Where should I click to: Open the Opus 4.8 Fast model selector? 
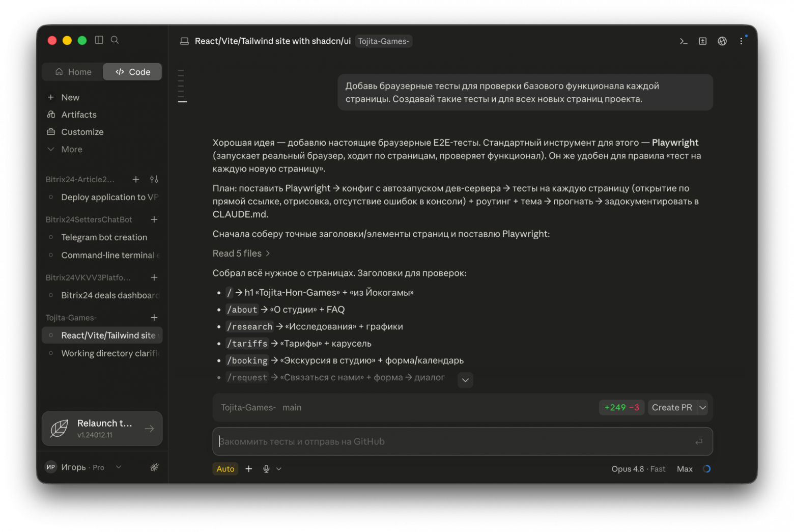click(x=638, y=469)
